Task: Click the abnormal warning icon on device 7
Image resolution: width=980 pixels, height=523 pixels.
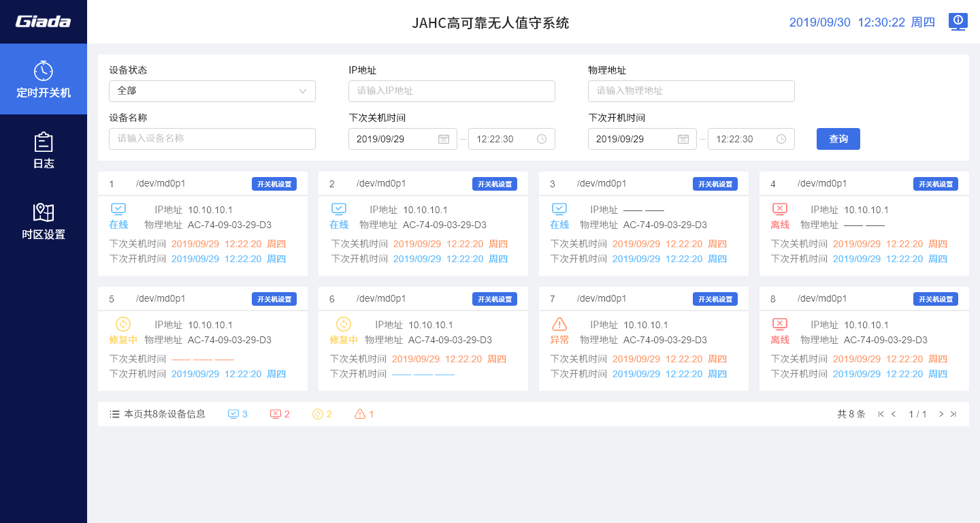Action: [x=559, y=324]
